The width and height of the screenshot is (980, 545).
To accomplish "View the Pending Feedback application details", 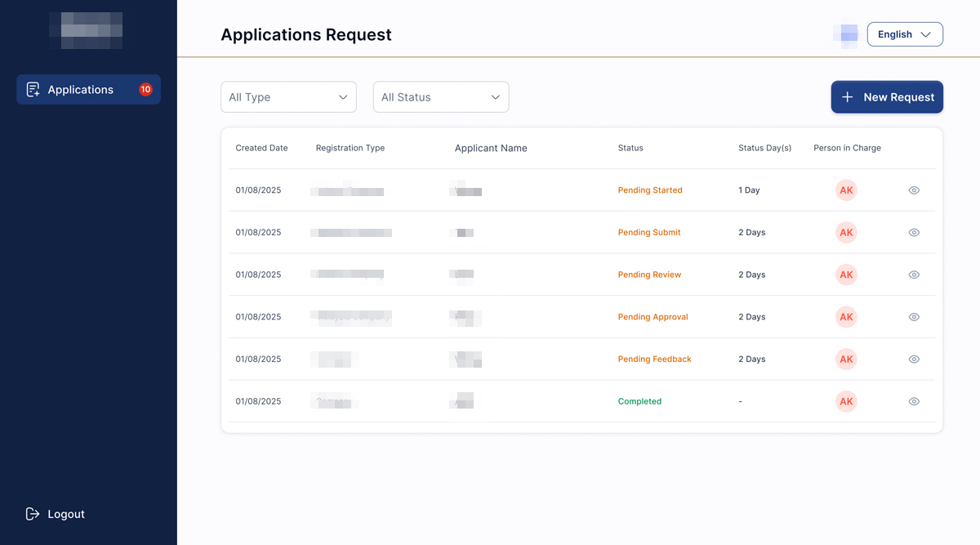I will pos(914,360).
